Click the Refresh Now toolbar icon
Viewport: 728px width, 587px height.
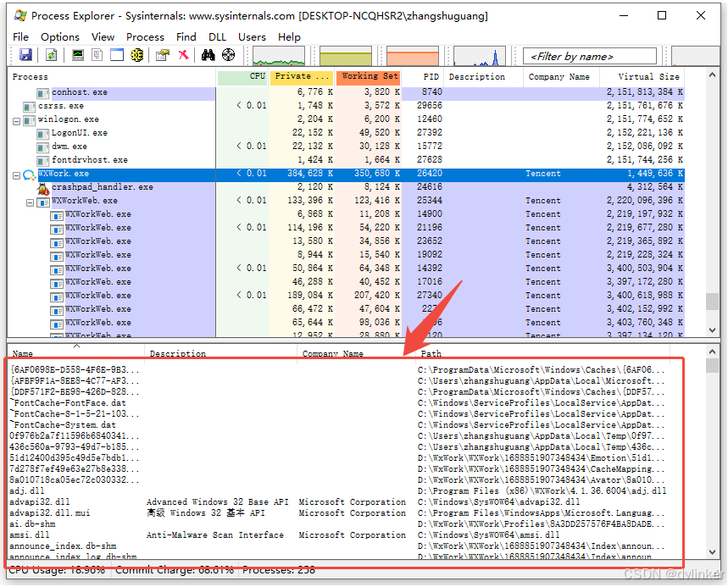51,55
